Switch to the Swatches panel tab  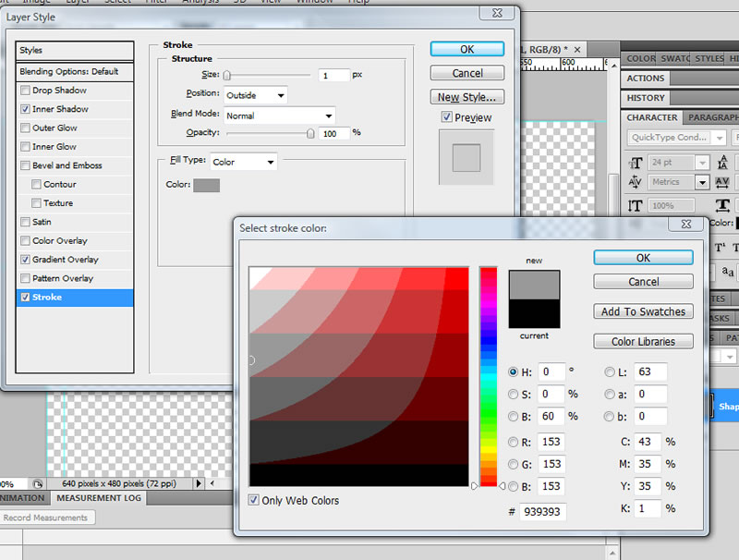pyautogui.click(x=675, y=58)
